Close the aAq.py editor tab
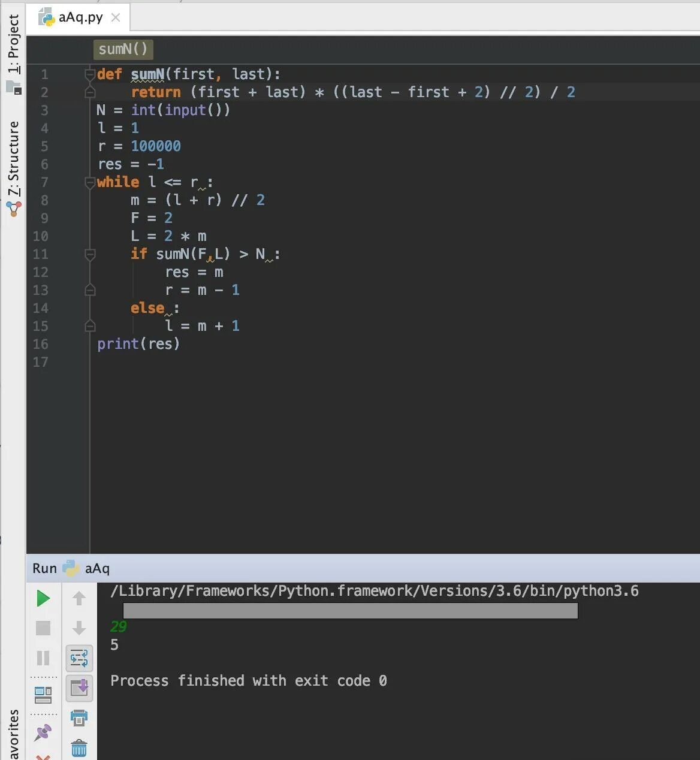This screenshot has height=760, width=700. tap(116, 17)
